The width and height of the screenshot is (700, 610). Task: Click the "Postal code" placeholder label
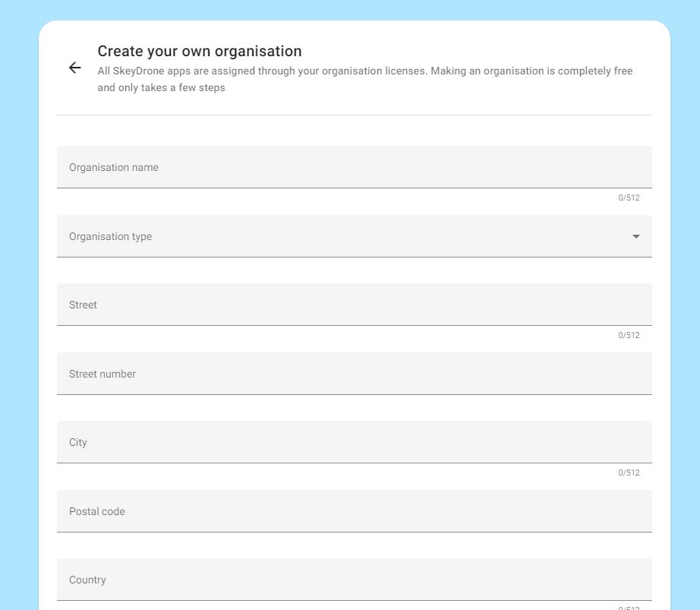point(96,511)
